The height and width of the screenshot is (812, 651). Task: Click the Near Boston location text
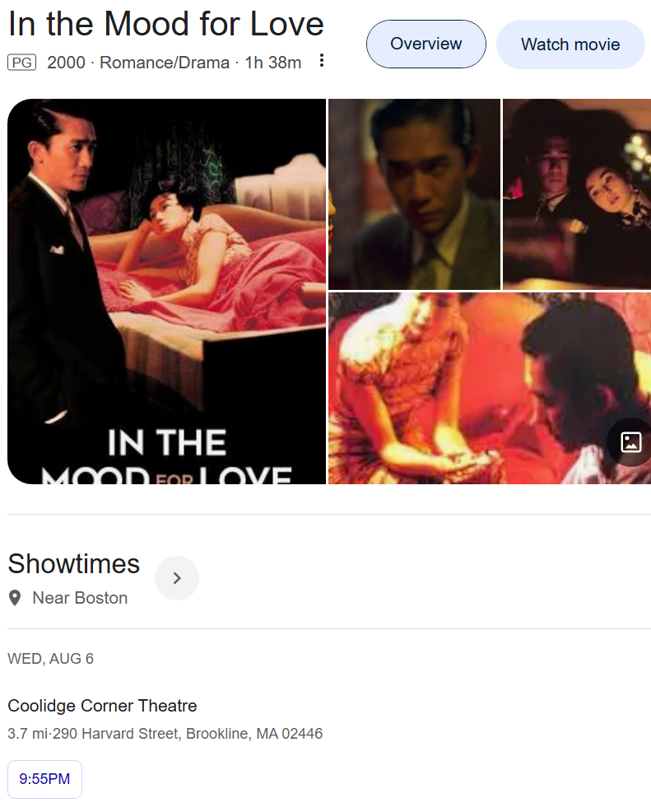pyautogui.click(x=80, y=598)
